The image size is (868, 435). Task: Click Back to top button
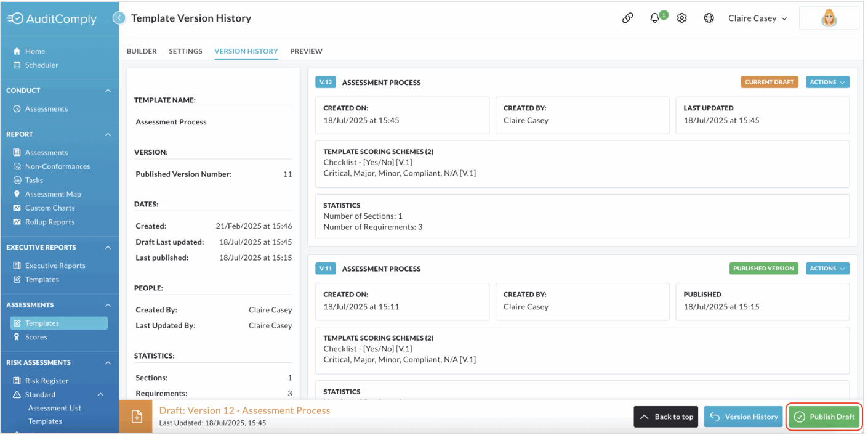[666, 417]
